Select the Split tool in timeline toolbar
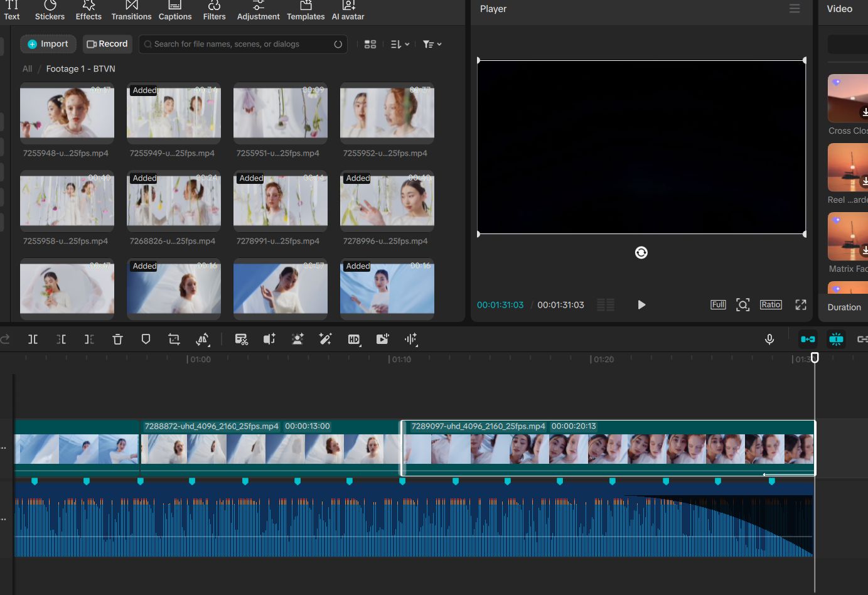The height and width of the screenshot is (595, 868). point(33,339)
